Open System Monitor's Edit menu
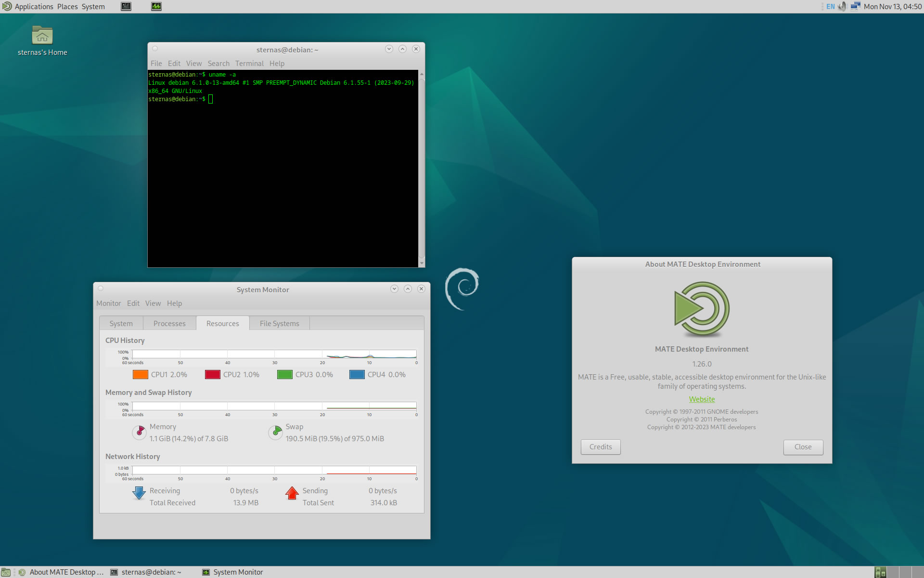 133,303
